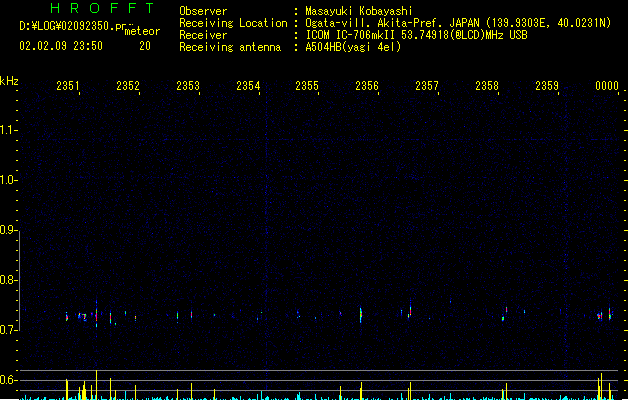629x400 pixels.
Task: Click the meteor label
Action: coord(142,31)
